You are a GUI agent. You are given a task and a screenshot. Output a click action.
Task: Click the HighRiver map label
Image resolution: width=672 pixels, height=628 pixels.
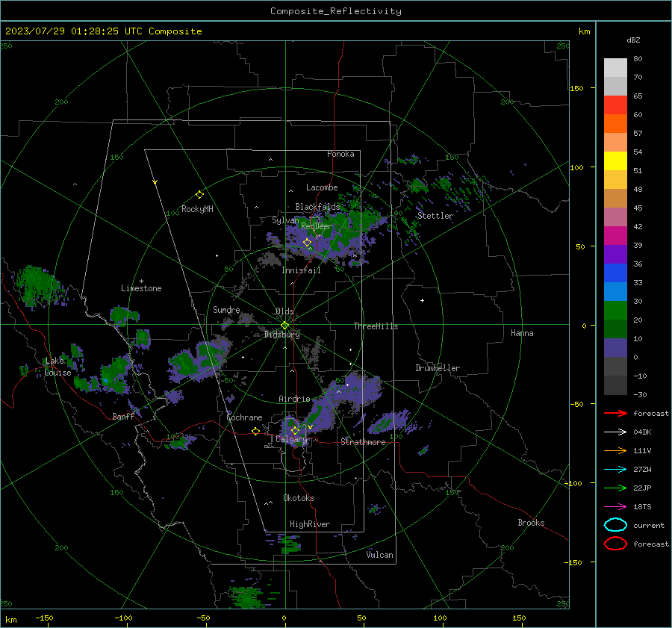pyautogui.click(x=310, y=524)
